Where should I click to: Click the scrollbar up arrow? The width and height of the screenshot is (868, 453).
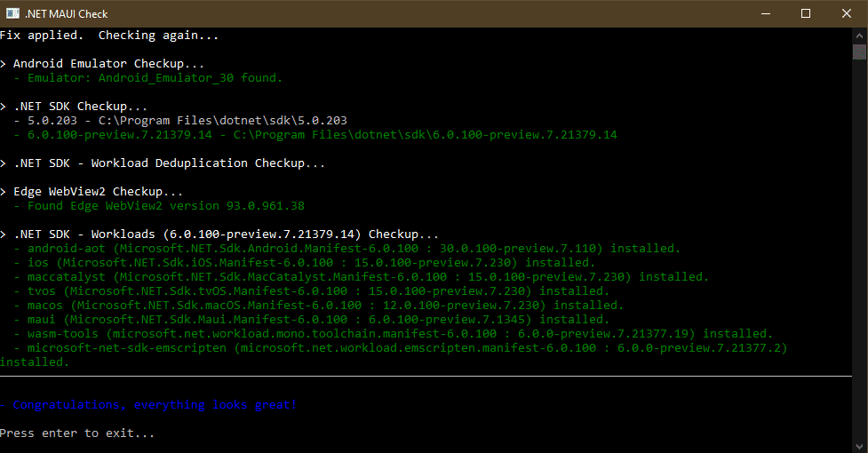(x=859, y=36)
